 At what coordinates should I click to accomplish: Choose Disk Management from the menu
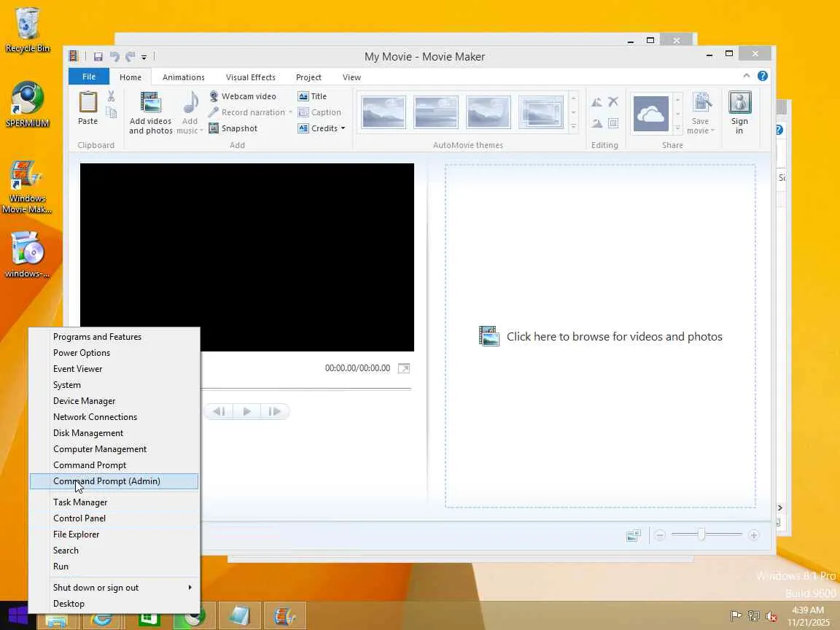click(114, 433)
